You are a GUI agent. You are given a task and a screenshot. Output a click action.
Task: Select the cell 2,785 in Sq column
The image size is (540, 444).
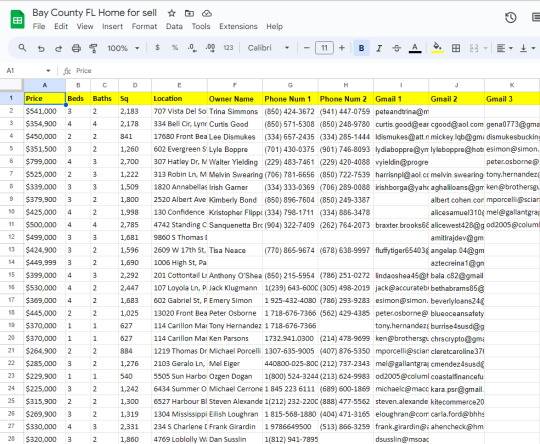coord(135,225)
